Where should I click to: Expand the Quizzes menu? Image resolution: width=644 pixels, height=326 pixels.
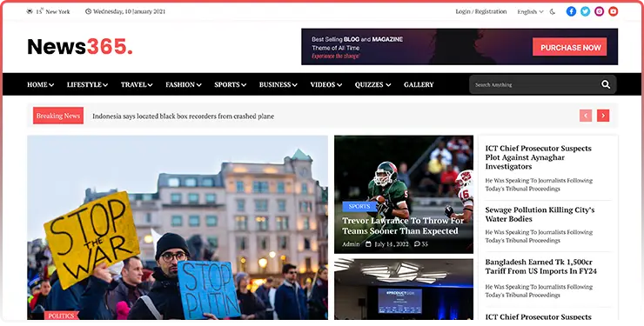(372, 84)
